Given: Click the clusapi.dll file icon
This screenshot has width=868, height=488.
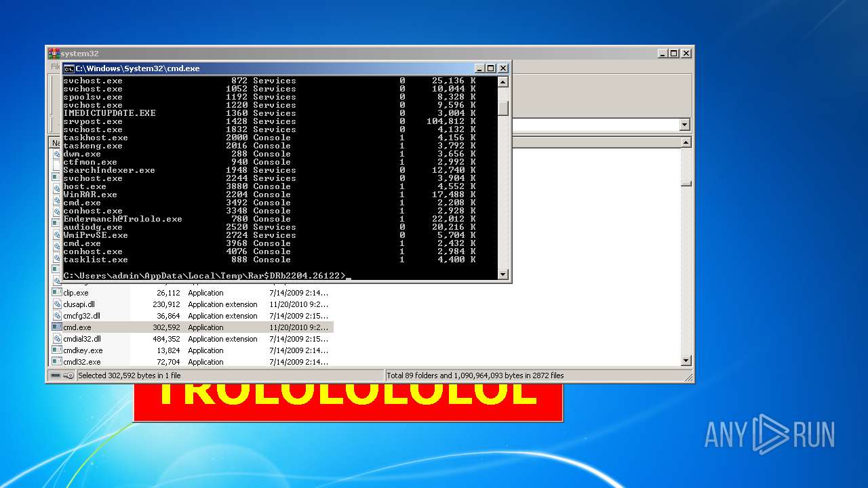Looking at the screenshot, I should [x=58, y=304].
